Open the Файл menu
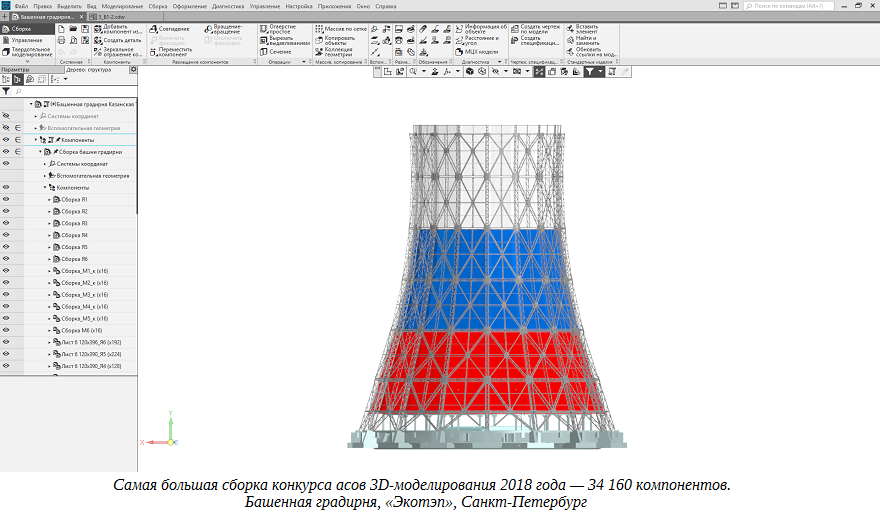The image size is (880, 515). [x=21, y=6]
